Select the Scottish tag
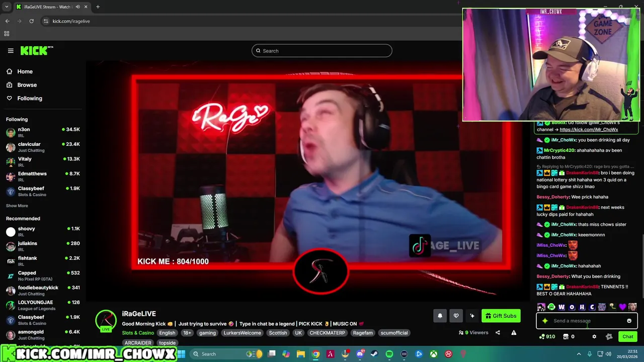This screenshot has height=362, width=644. [x=278, y=333]
